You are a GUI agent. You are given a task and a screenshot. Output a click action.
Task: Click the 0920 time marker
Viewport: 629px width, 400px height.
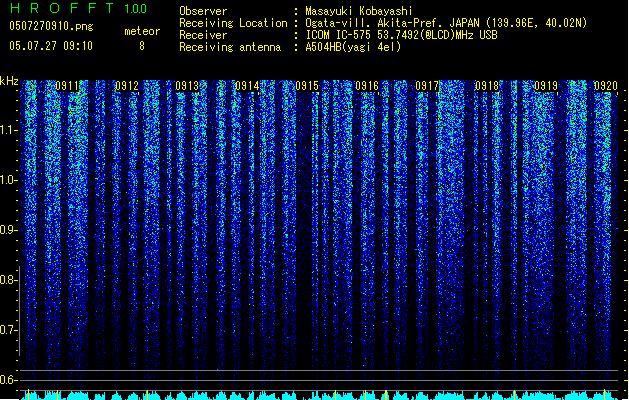606,86
